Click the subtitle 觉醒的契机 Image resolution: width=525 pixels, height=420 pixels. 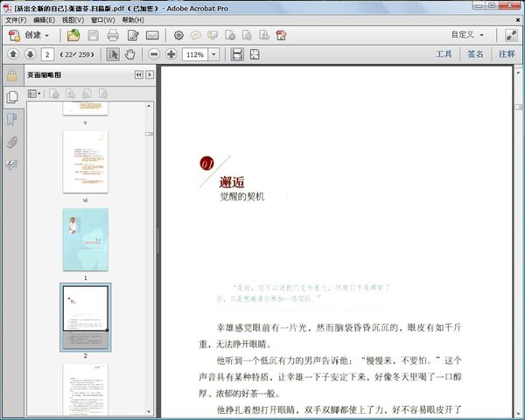242,196
